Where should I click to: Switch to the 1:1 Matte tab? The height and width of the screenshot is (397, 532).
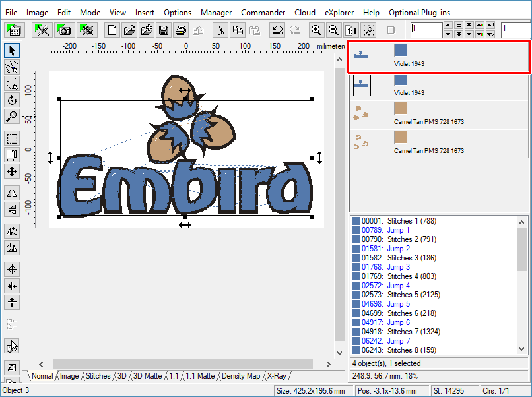click(200, 376)
